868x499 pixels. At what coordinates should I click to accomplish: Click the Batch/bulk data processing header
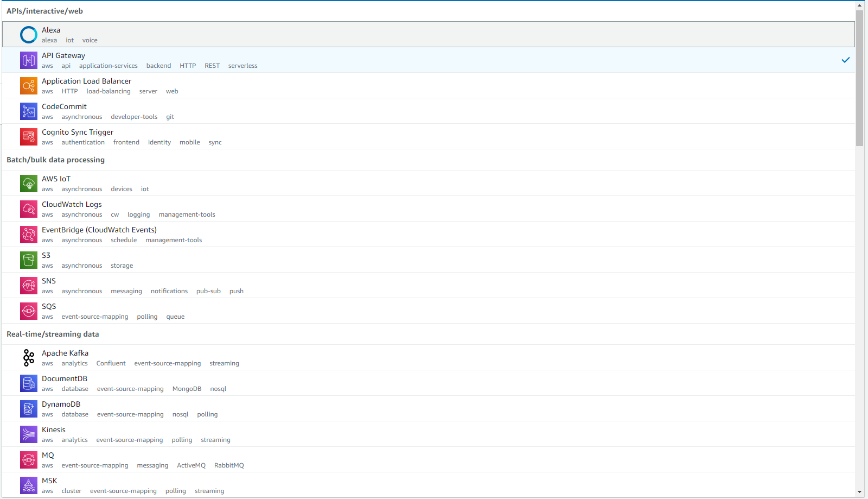click(x=55, y=160)
